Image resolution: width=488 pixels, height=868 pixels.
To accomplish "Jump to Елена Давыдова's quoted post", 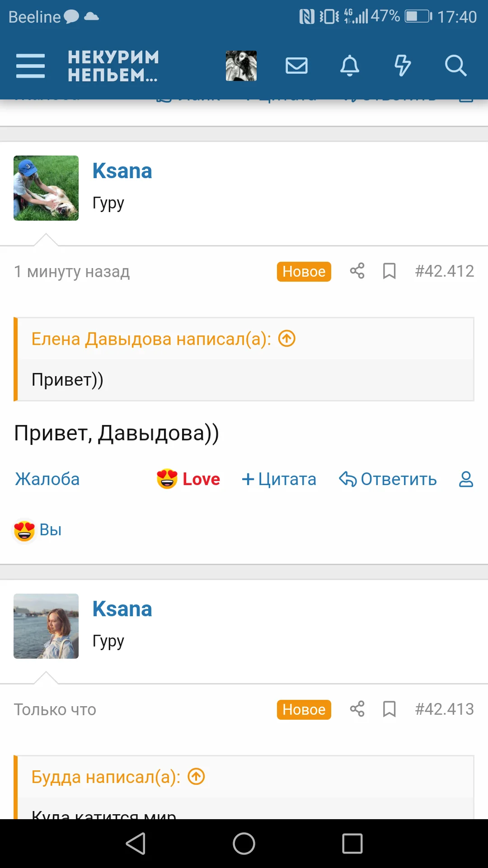I will tap(287, 339).
